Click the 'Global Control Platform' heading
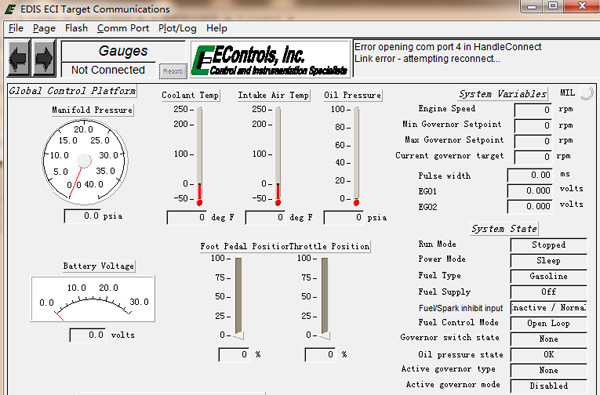This screenshot has width=600, height=395. (72, 91)
